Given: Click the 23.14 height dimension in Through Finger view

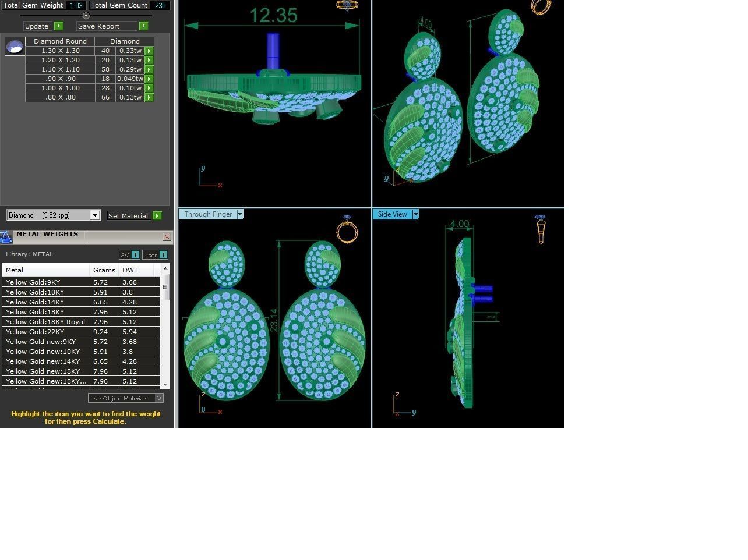Looking at the screenshot, I should 273,320.
